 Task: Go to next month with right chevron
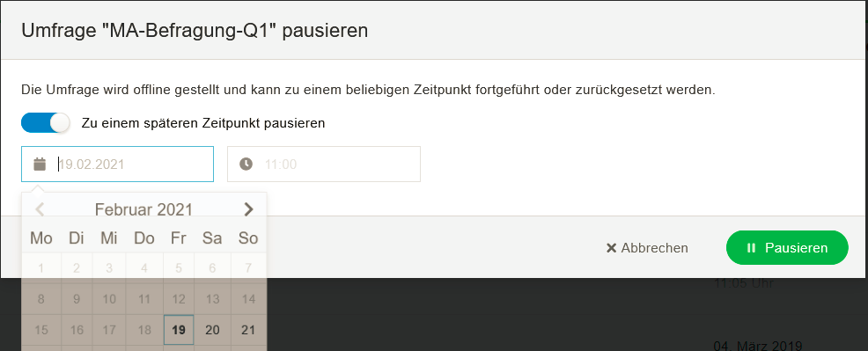point(248,209)
